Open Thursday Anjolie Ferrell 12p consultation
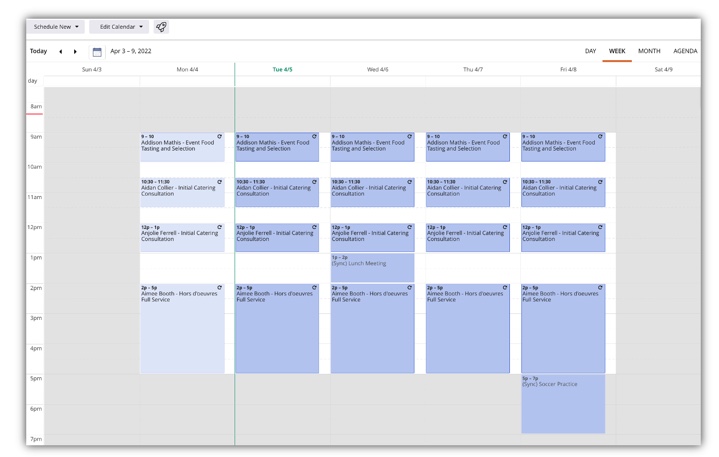 468,237
